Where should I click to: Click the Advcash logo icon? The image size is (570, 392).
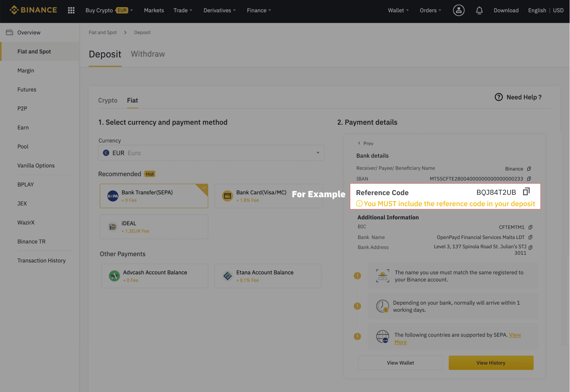[x=114, y=276]
